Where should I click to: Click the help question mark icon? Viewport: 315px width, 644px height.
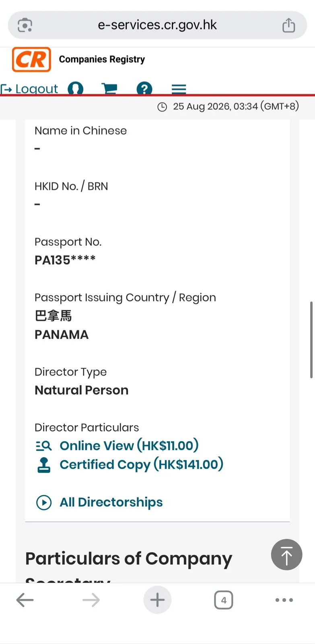click(x=144, y=88)
